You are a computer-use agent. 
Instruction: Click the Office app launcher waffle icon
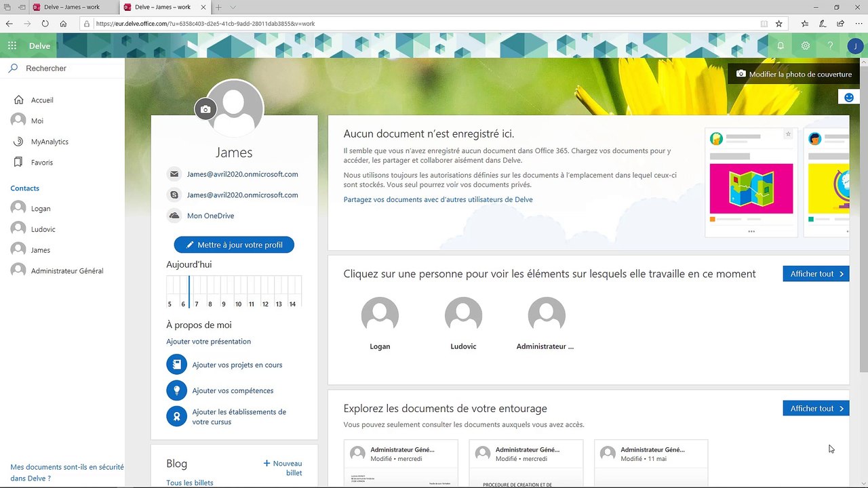[12, 45]
